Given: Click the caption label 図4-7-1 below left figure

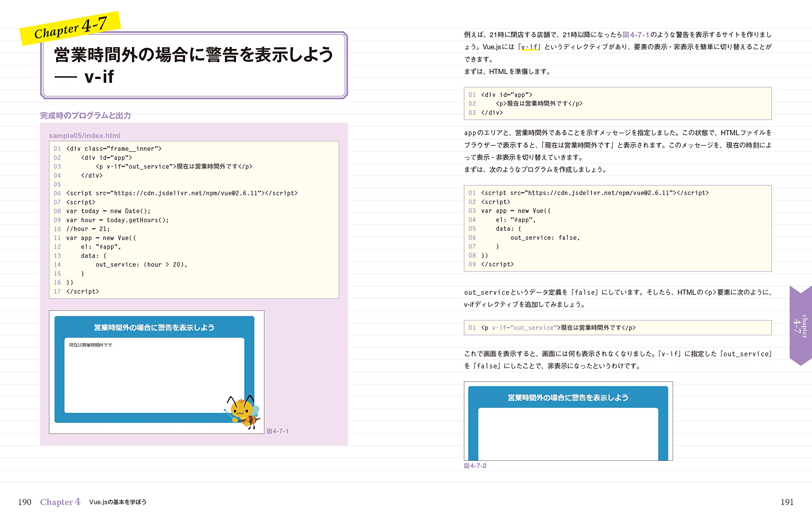Looking at the screenshot, I should [x=278, y=431].
